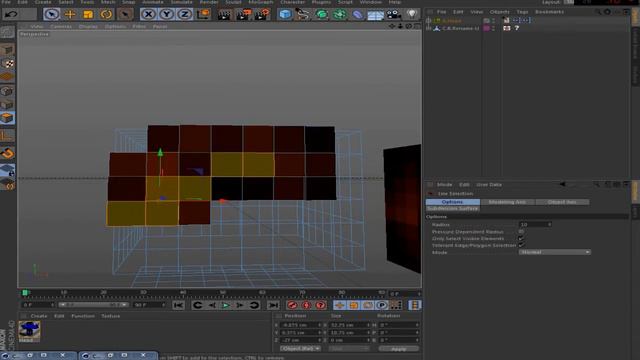Toggle X axis lock

coord(148,14)
